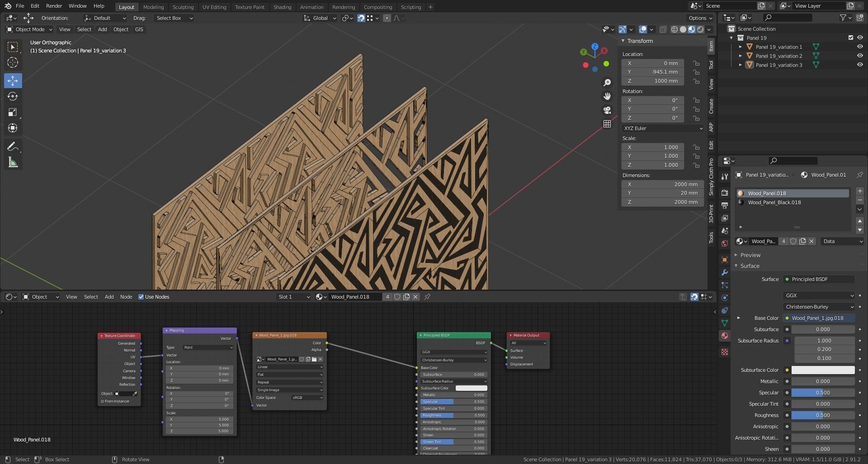This screenshot has height=464, width=868.
Task: Switch to rendered viewport shading
Action: (x=700, y=29)
